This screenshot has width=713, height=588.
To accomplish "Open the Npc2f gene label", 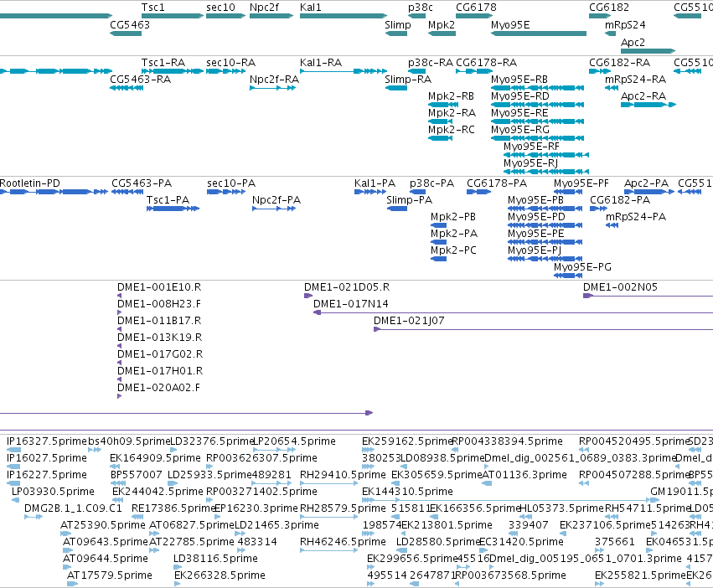I will click(264, 8).
